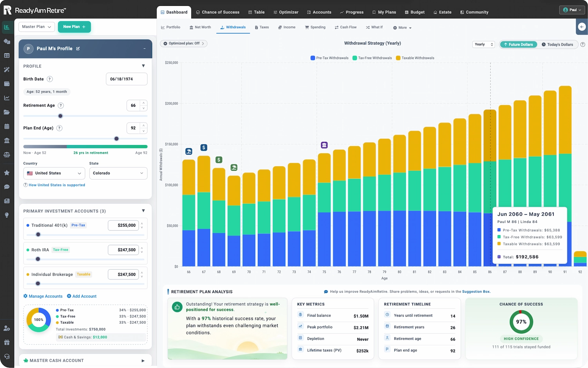Switch to Today's Dollars view
Screen dimensions: 588x368
point(557,44)
